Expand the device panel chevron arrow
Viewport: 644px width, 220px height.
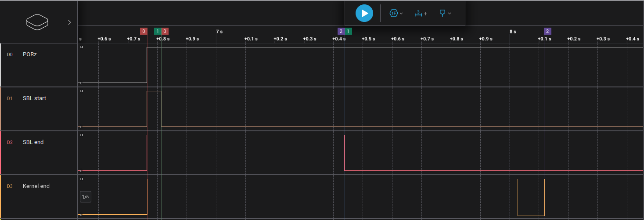point(69,22)
